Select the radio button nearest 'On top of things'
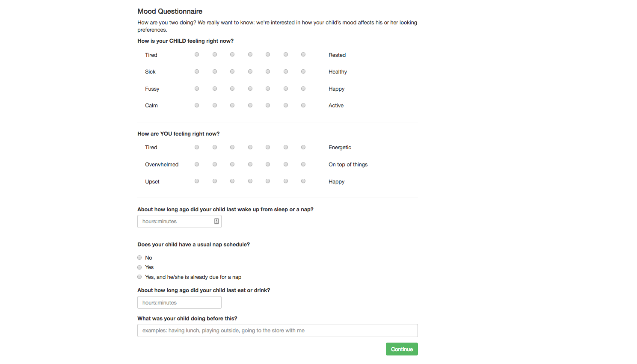637x364 pixels. click(x=303, y=164)
